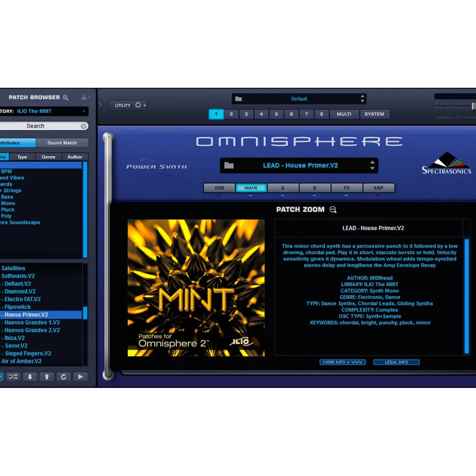476x476 pixels.
Task: Click the folder icon beside LEAD - House Primer.V2
Action: (x=229, y=165)
